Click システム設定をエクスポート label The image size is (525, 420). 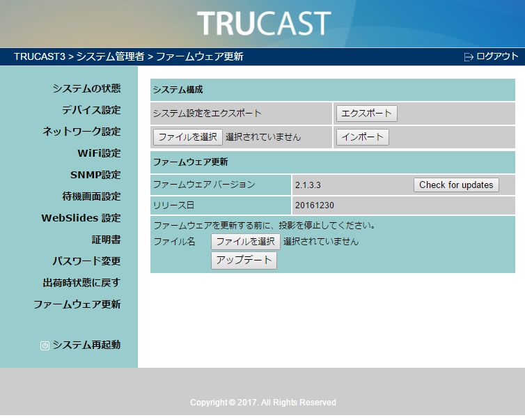click(207, 114)
